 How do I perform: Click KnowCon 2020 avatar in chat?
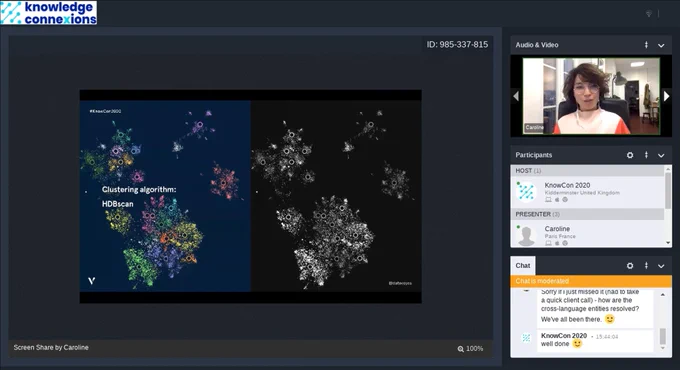point(526,338)
